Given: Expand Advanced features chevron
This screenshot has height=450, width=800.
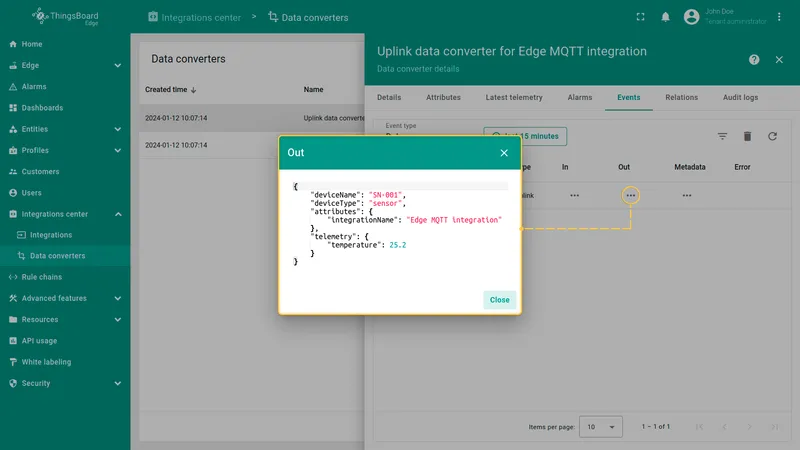Looking at the screenshot, I should (x=118, y=298).
